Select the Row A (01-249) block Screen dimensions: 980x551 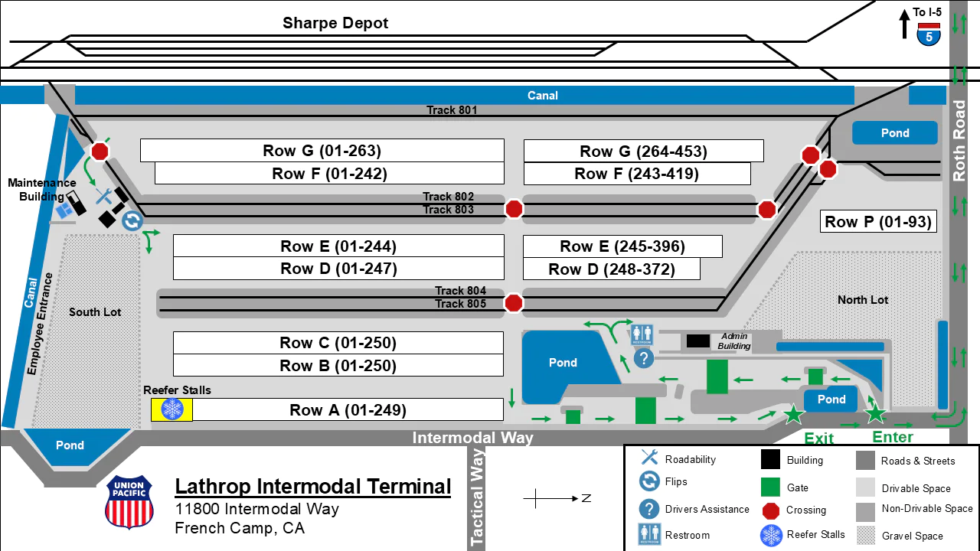348,410
